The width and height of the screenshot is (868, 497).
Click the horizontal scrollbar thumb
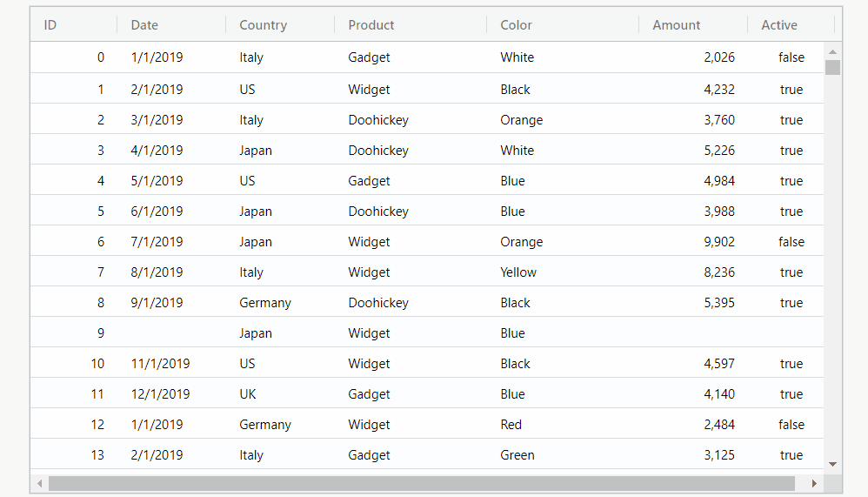[422, 483]
